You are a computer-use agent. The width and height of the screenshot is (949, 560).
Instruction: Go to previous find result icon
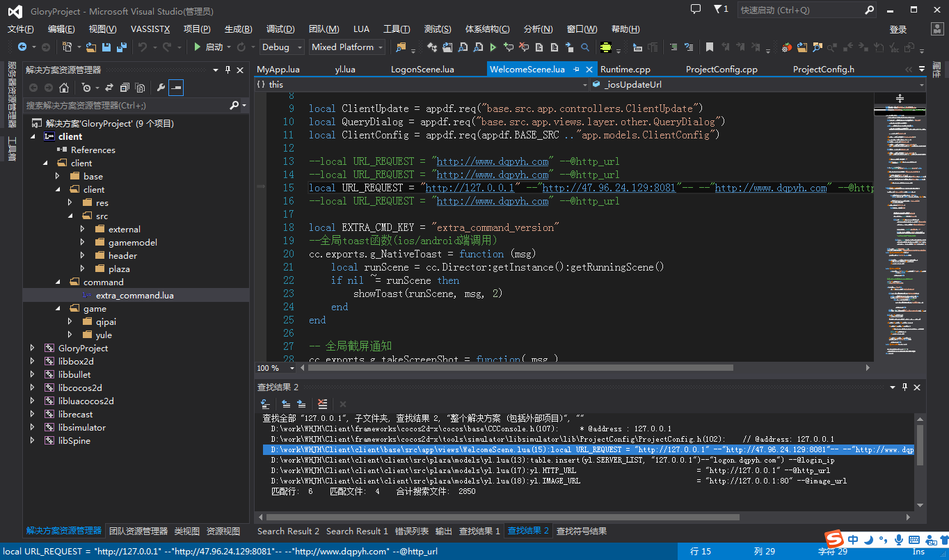[286, 403]
